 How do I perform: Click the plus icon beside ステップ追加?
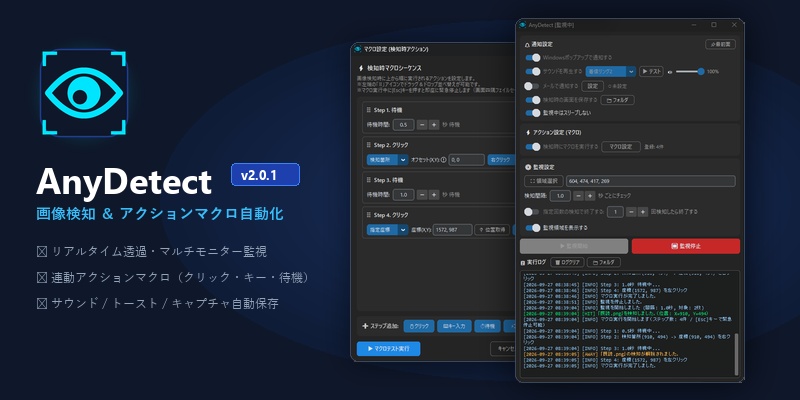365,326
